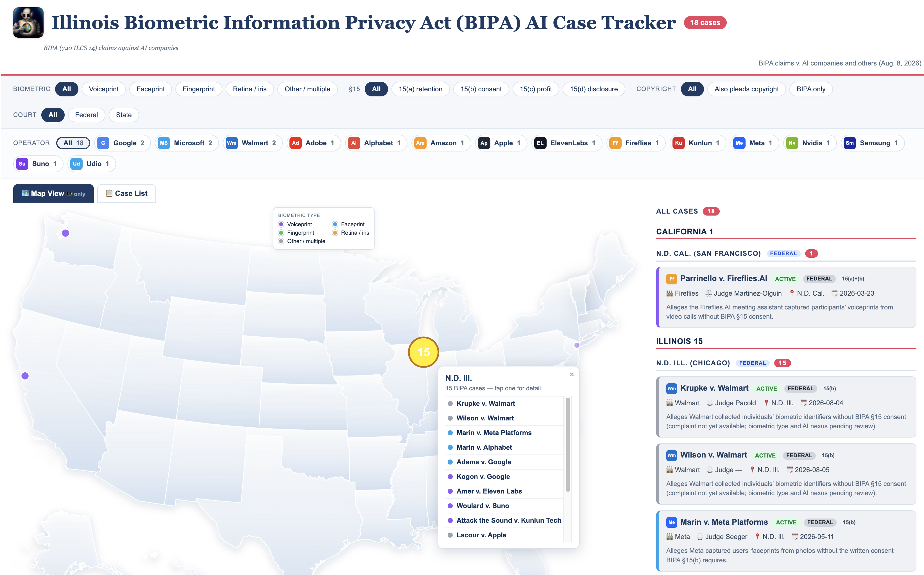Screen dimensions: 924x575
Task: Select the Suno operator chip icon
Action: point(22,164)
